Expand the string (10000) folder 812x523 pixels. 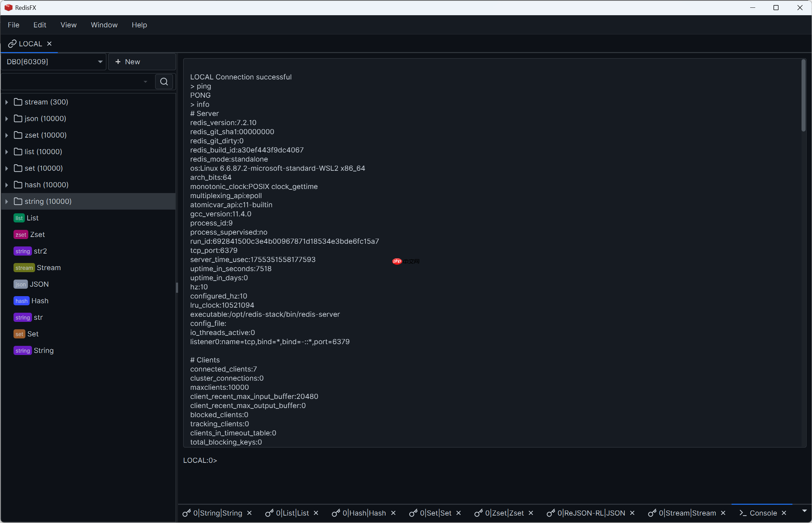(6, 201)
